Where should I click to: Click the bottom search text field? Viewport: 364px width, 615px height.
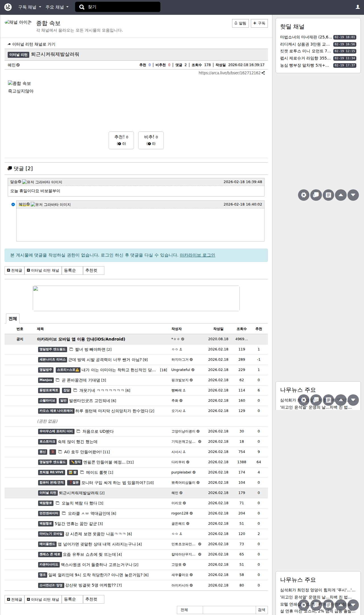point(229,610)
